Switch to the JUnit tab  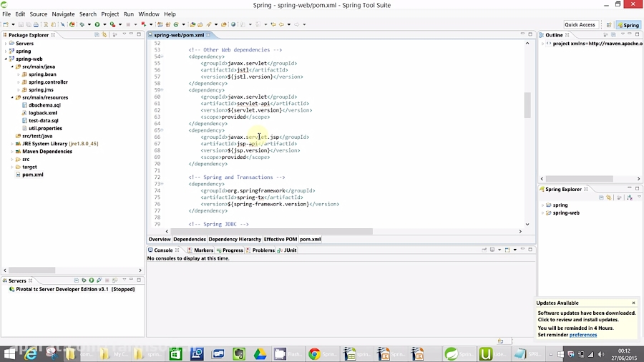[287, 250]
